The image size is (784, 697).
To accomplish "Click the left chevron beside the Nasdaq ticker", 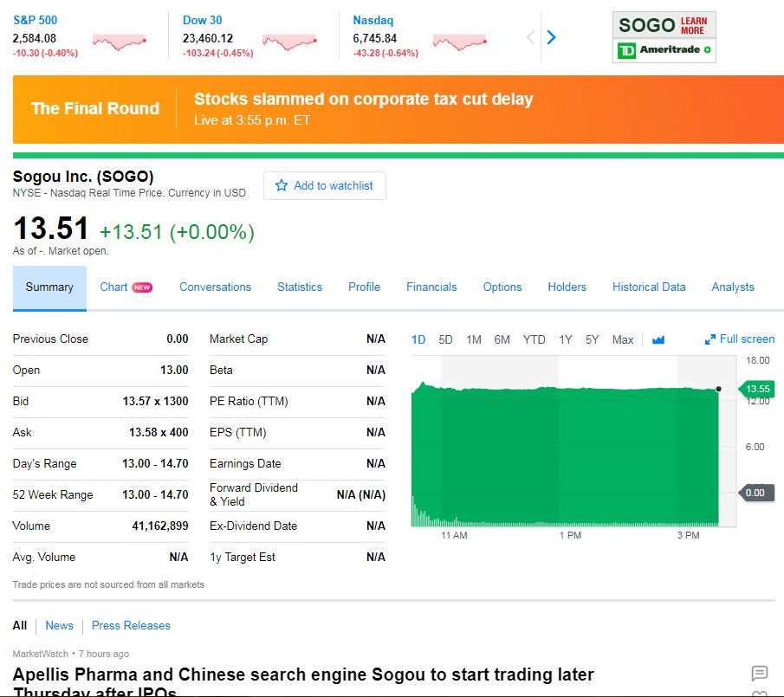I will pyautogui.click(x=531, y=37).
